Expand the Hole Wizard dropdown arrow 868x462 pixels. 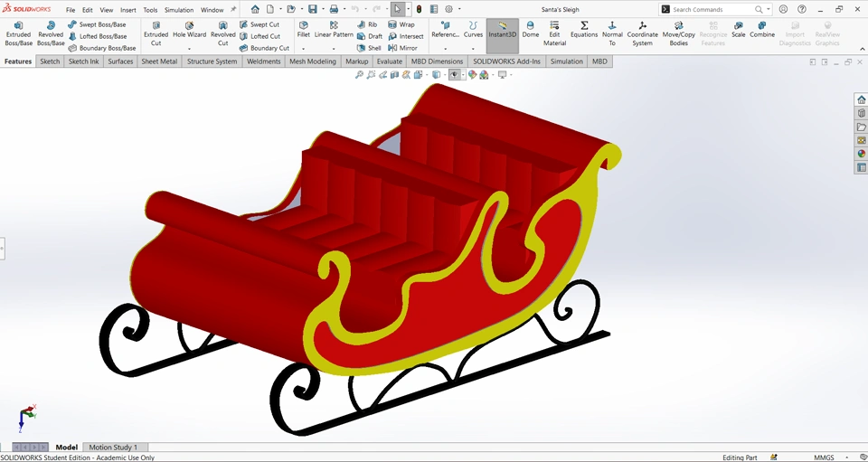click(189, 49)
